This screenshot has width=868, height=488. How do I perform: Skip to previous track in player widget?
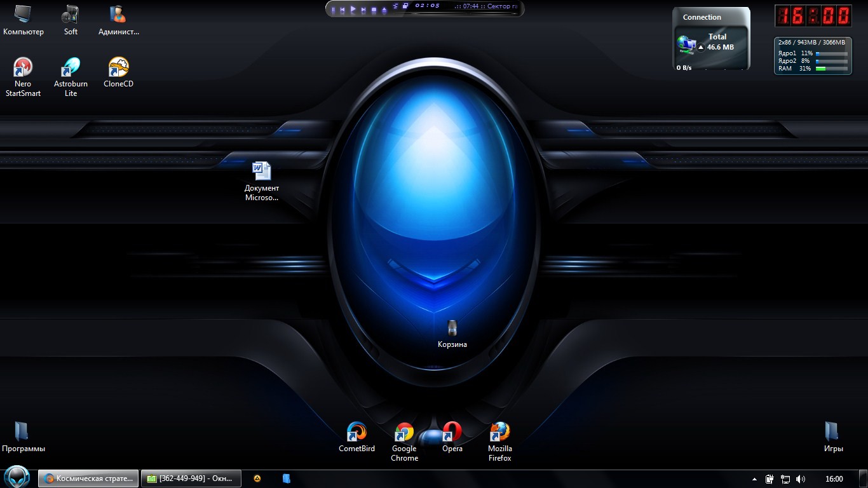(x=342, y=10)
